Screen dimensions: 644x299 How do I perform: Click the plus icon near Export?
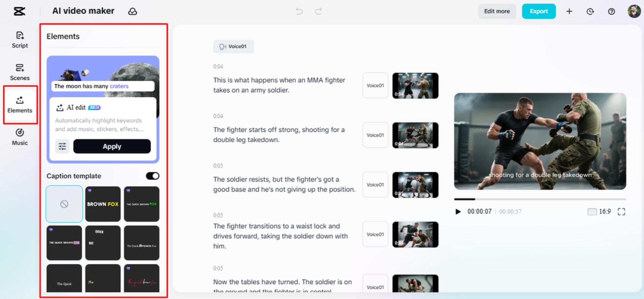pyautogui.click(x=569, y=11)
